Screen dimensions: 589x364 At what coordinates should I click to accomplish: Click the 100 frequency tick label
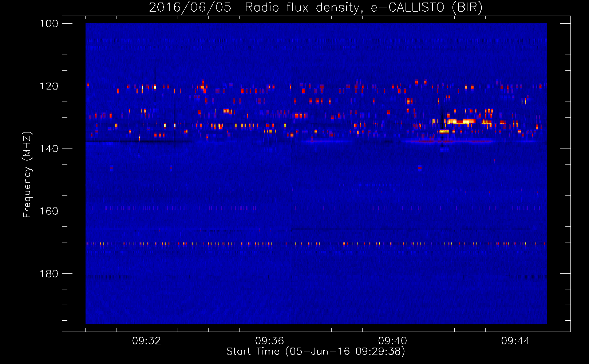coord(49,24)
